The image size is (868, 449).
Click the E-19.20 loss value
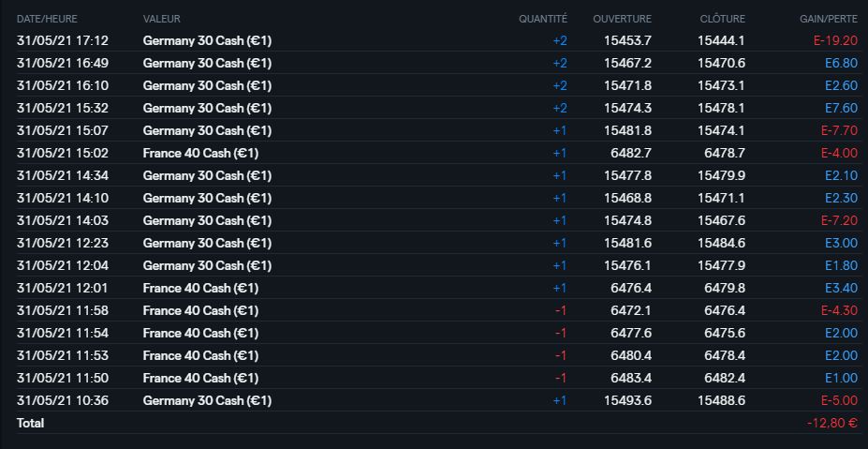(x=835, y=40)
